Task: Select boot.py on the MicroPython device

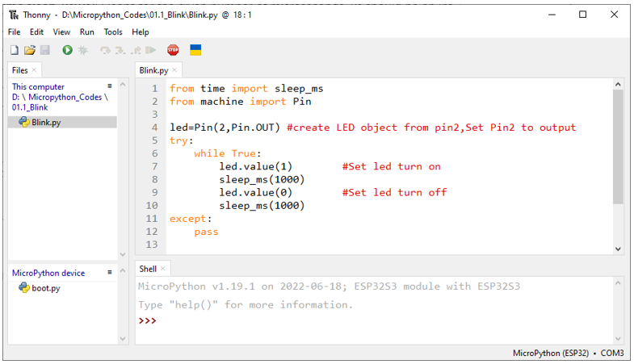Action: click(46, 288)
